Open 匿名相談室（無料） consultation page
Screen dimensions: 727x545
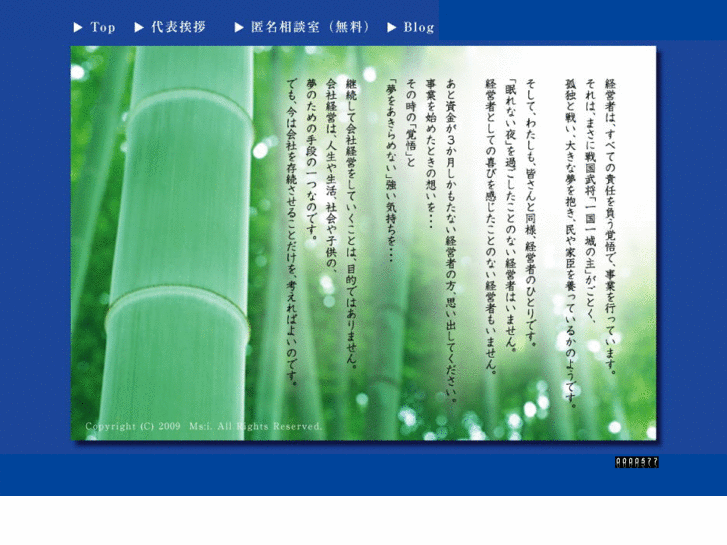(x=310, y=27)
